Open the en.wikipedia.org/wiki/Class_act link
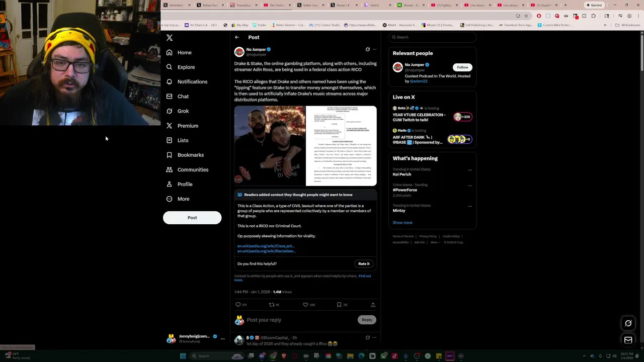 pos(266,246)
